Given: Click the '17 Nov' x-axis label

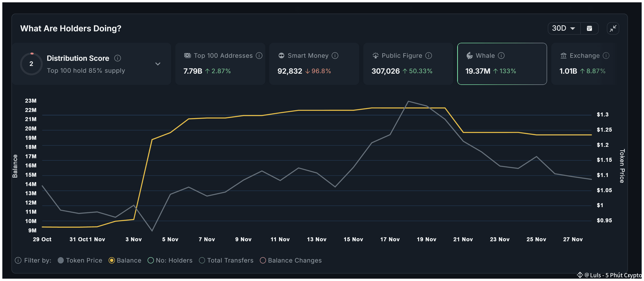Looking at the screenshot, I should (x=390, y=239).
